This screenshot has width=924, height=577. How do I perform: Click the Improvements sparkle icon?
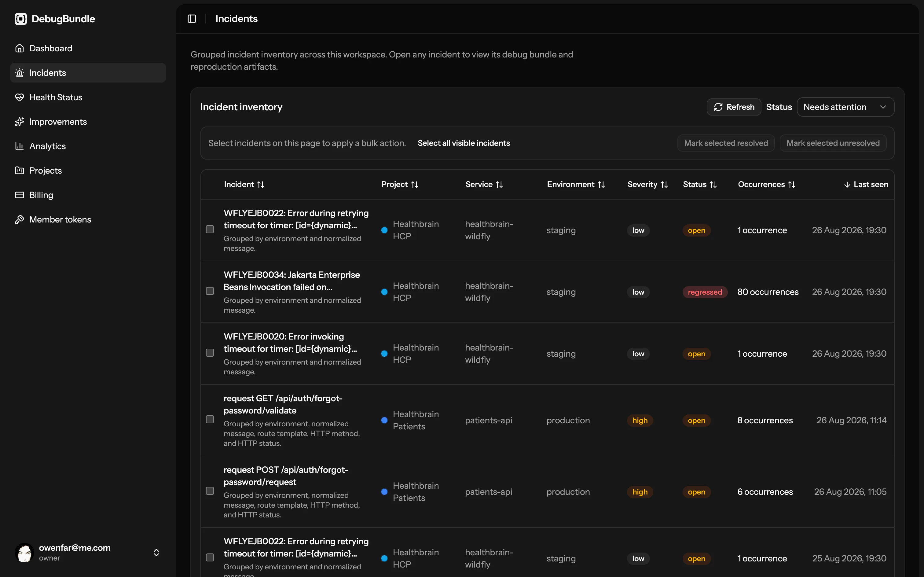tap(20, 122)
